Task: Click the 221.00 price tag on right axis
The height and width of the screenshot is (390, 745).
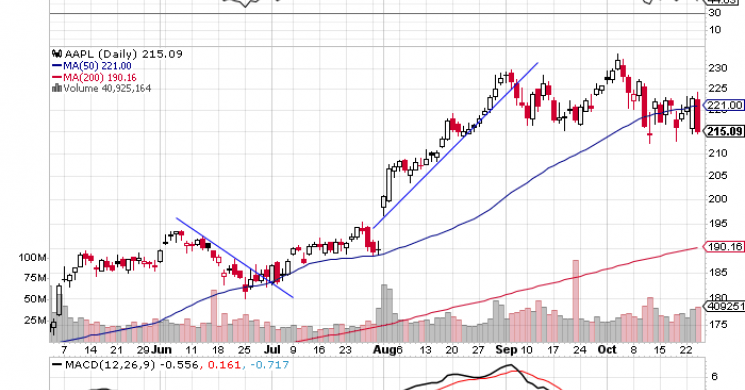Action: pos(724,105)
